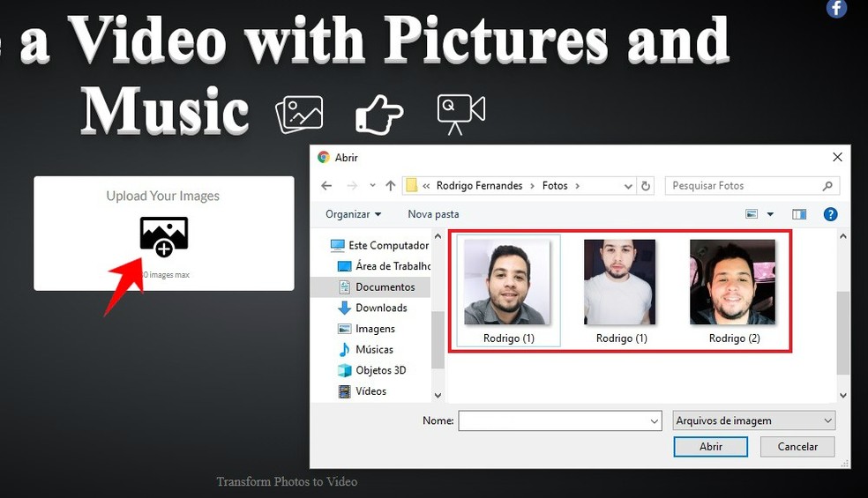Select the middle Rodrigo (1) photo in white shirt
The height and width of the screenshot is (498, 868).
coord(620,282)
